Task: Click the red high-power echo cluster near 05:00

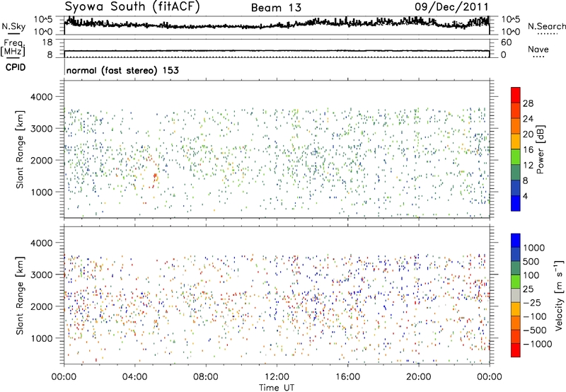Action: point(155,178)
